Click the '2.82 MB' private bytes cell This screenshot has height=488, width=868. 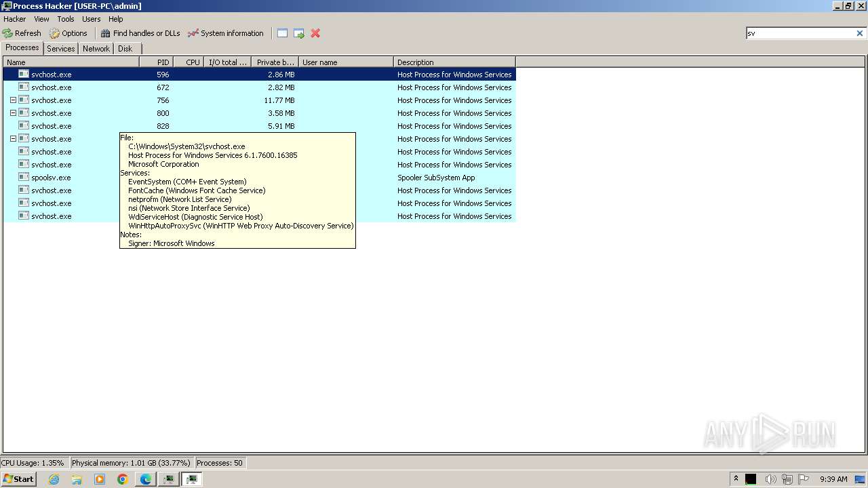(x=281, y=87)
